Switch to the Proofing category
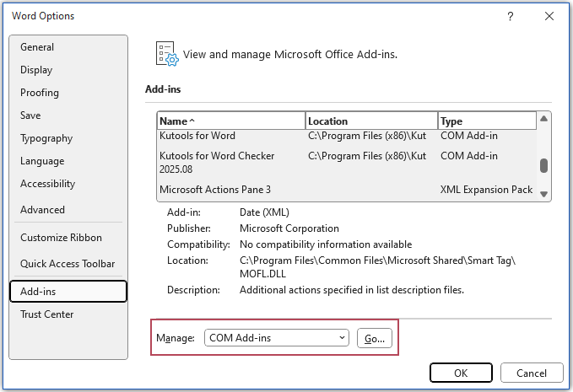This screenshot has height=392, width=573. coord(40,93)
